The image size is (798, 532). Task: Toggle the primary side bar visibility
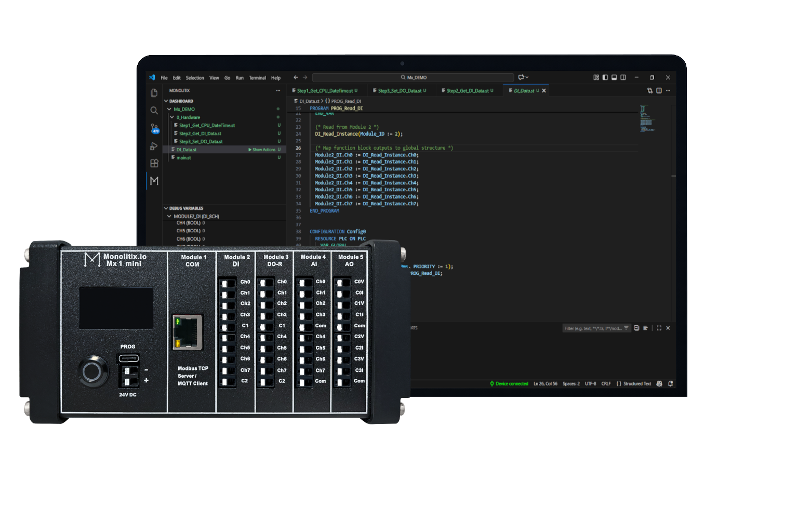605,77
